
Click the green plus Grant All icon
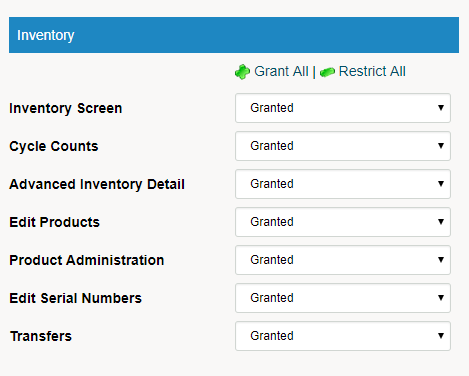click(x=242, y=72)
